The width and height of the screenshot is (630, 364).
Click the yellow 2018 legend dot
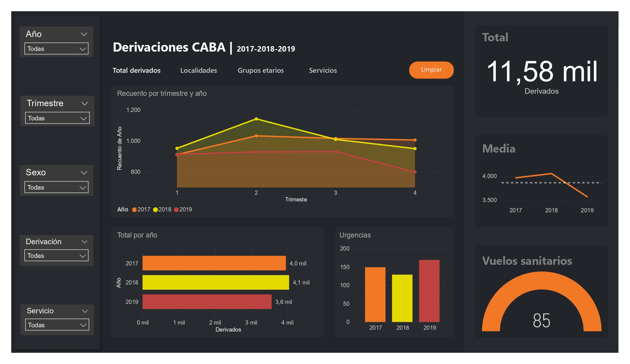156,209
